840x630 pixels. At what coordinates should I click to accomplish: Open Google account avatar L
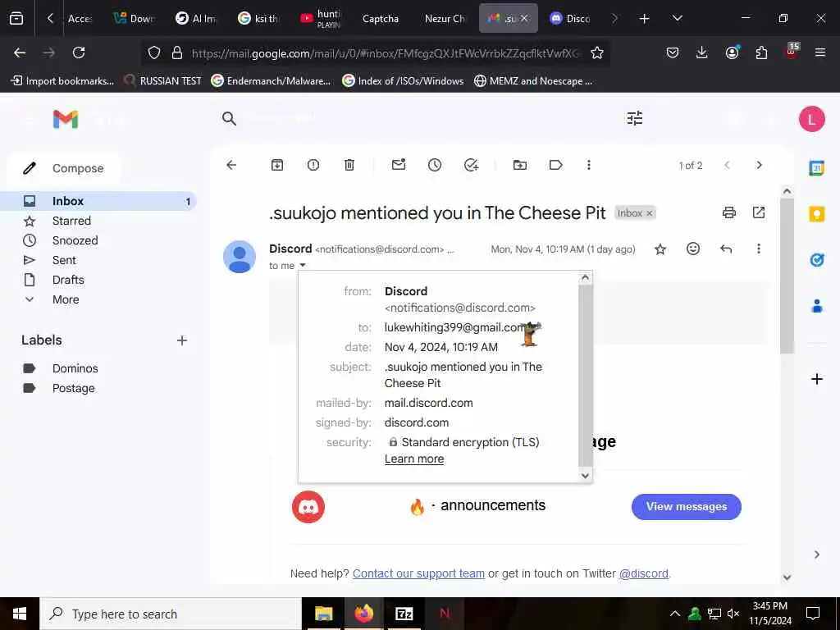tap(811, 119)
